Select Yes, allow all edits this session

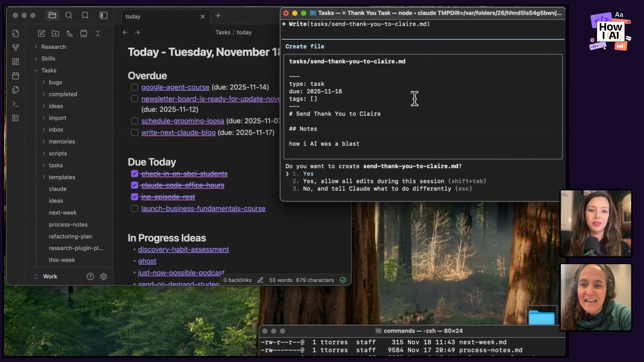389,181
